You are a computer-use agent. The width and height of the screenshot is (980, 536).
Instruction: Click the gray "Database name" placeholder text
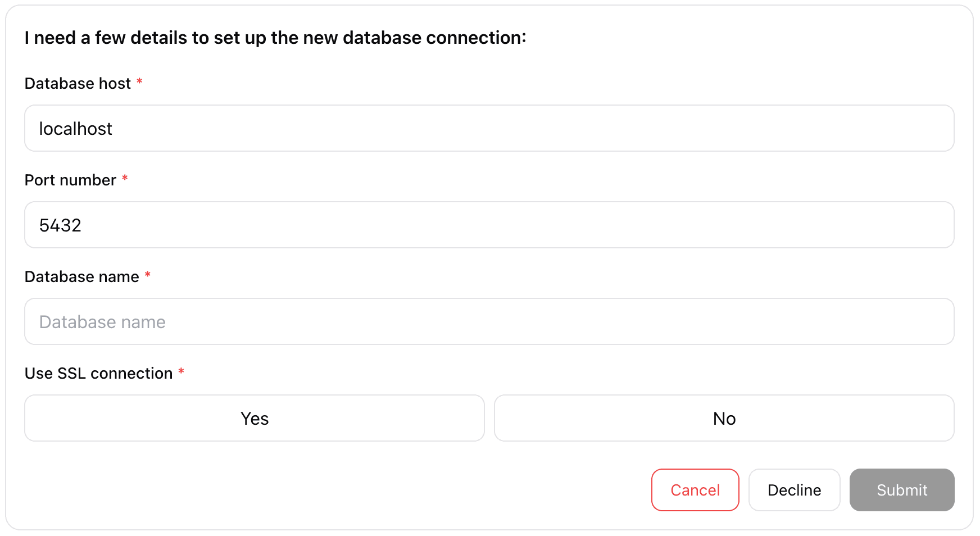point(102,322)
